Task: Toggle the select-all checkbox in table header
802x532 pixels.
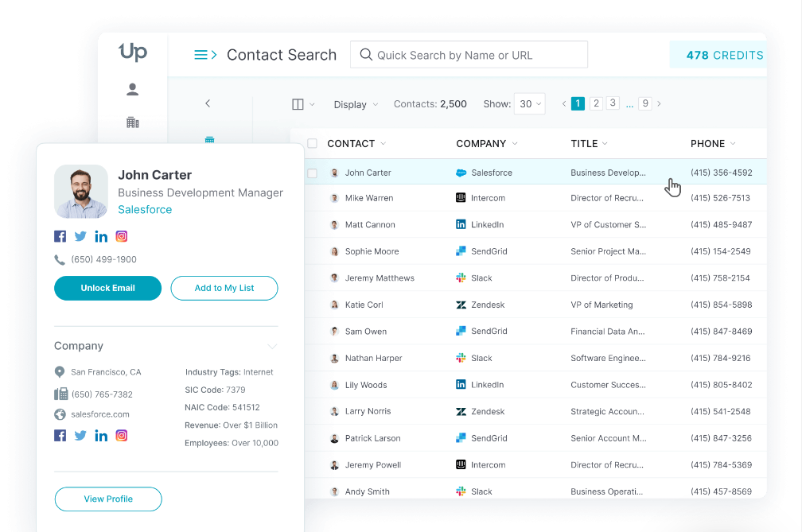Action: pyautogui.click(x=312, y=144)
